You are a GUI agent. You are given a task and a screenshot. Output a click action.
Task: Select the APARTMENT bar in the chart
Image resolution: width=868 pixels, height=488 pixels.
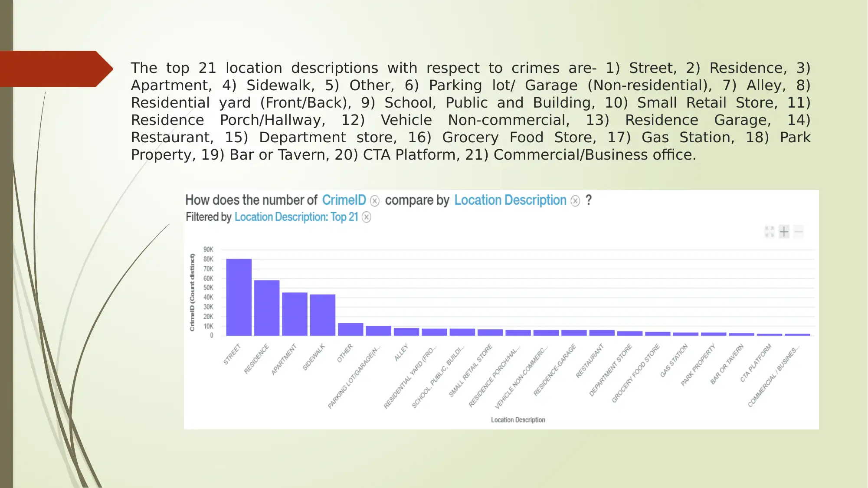[295, 314]
